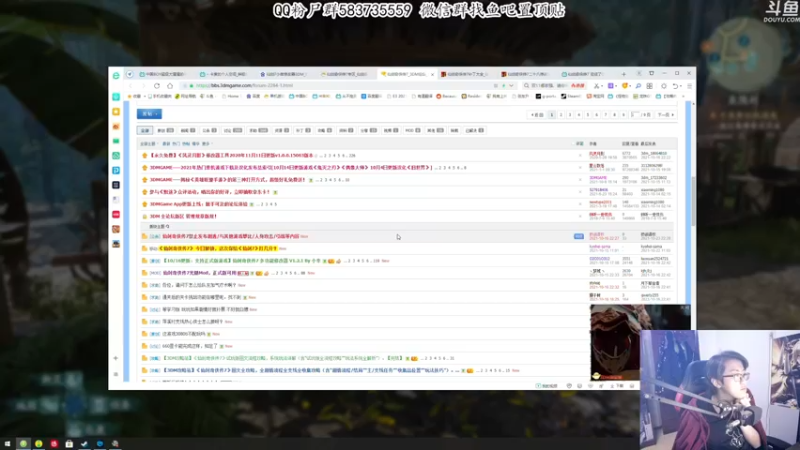Viewport: 800px width, 450px height.
Task: Open the yellow star sidebar icon
Action: [x=116, y=112]
